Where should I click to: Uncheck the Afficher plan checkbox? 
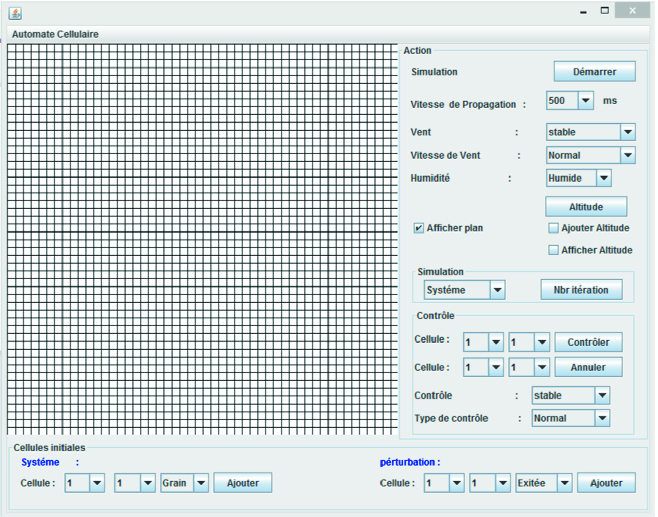[x=419, y=228]
